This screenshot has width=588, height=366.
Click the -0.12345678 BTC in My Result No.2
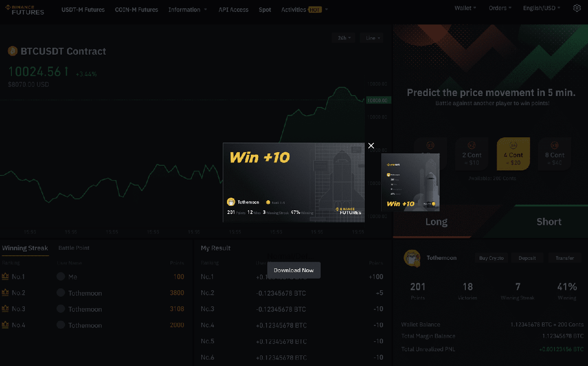pyautogui.click(x=281, y=293)
